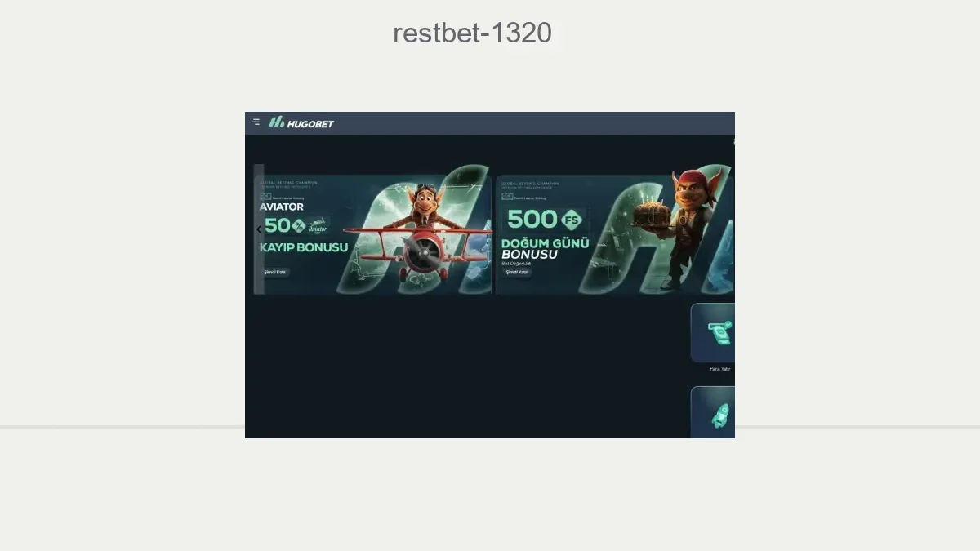Screen dimensions: 980x551
Task: Click the restbet-1320 page heading
Action: click(472, 33)
